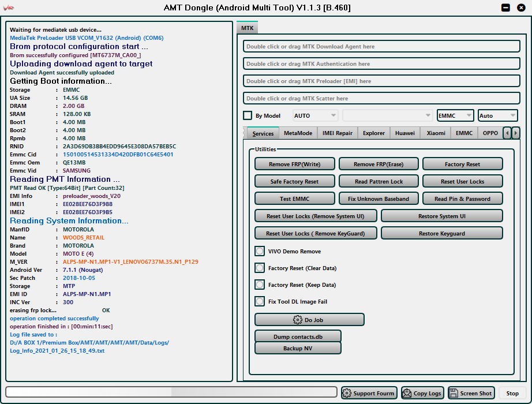Image resolution: width=532 pixels, height=404 pixels.
Task: Click the MediaTek PreLoader USB VCOM line
Action: [x=87, y=38]
